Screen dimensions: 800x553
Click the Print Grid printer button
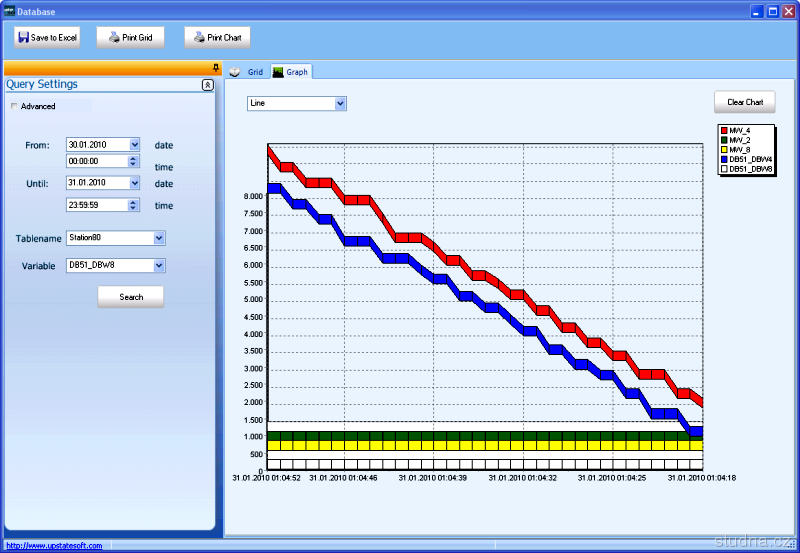pyautogui.click(x=130, y=38)
